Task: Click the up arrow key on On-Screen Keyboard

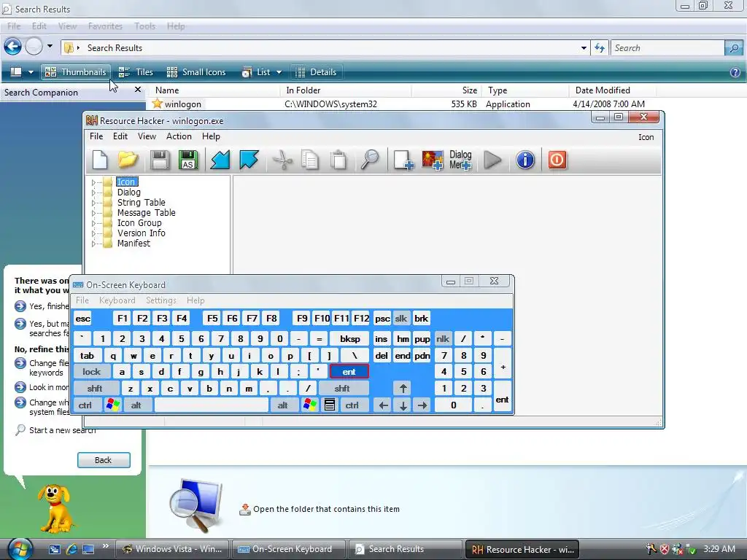Action: coord(403,388)
